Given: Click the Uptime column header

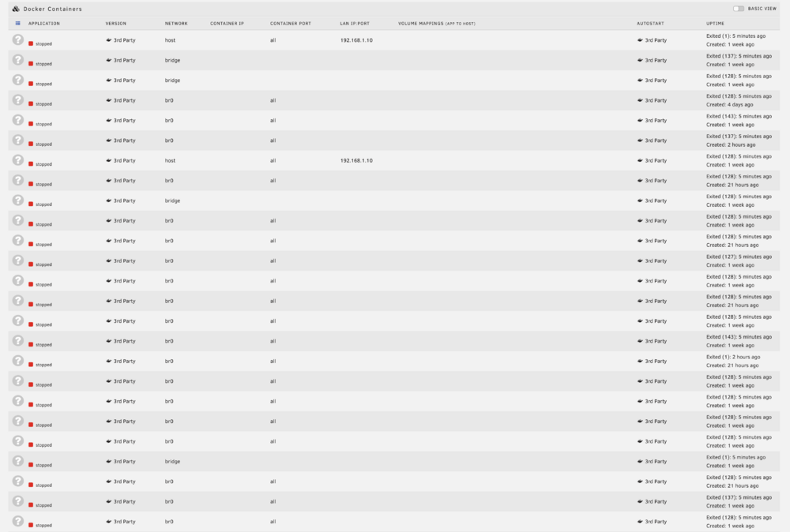Looking at the screenshot, I should click(715, 24).
